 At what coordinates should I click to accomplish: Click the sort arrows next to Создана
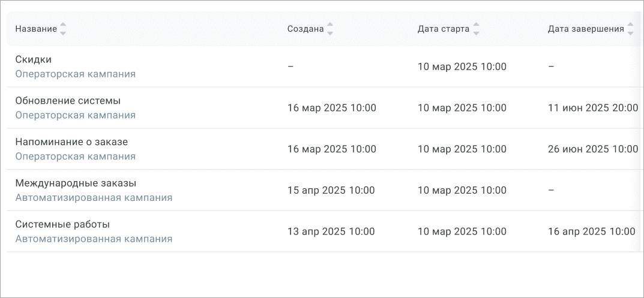(330, 29)
